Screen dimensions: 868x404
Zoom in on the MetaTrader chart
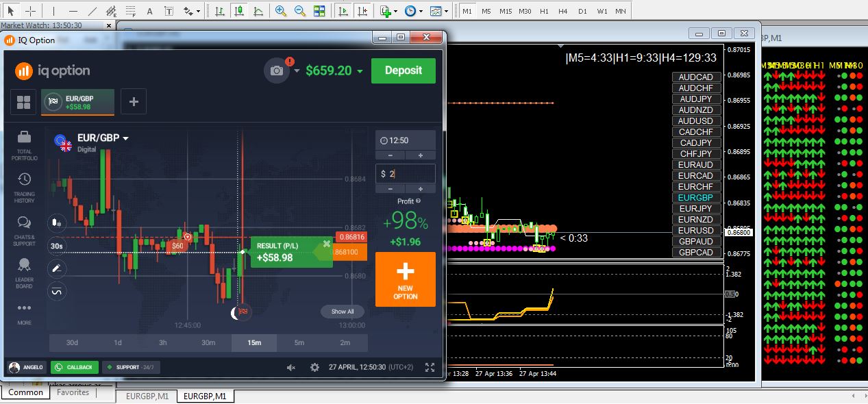pos(281,11)
